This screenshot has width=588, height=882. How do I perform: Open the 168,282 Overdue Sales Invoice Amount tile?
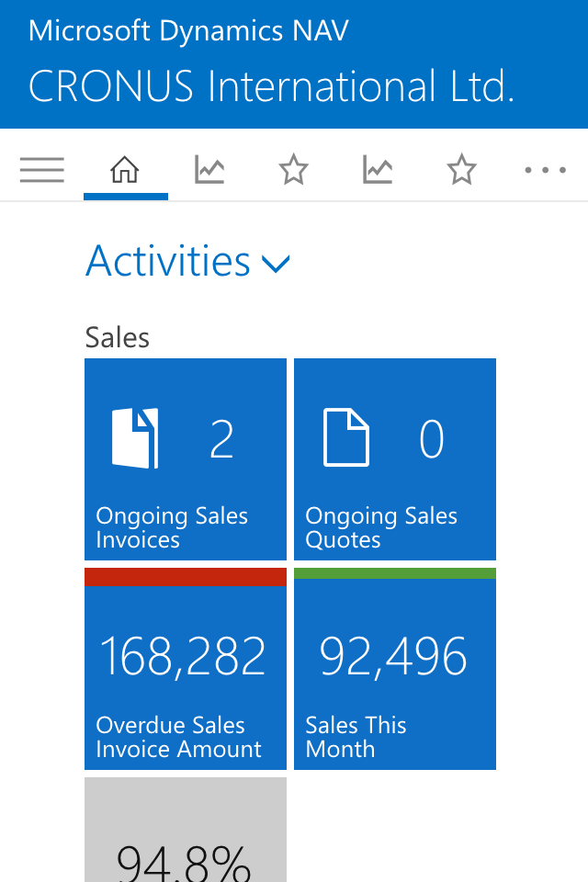(x=185, y=669)
